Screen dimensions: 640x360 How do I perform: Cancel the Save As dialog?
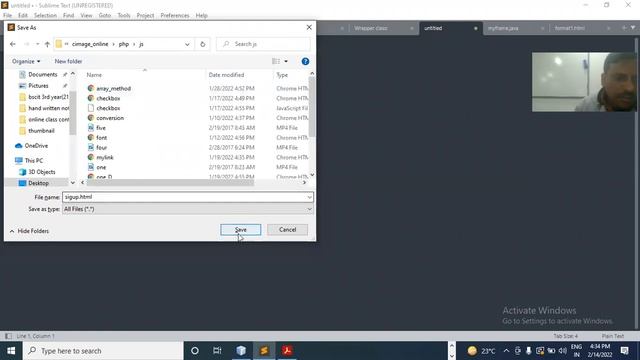287,230
